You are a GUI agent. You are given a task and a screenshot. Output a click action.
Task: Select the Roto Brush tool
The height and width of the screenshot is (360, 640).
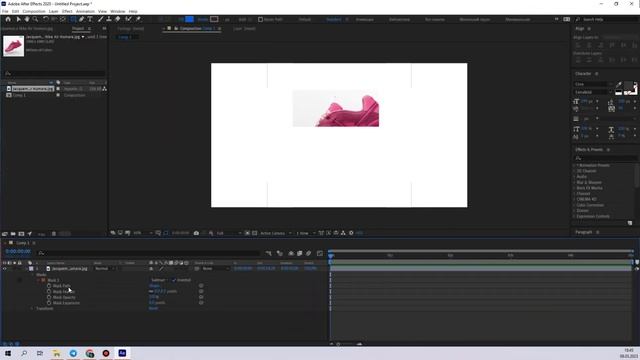point(129,19)
